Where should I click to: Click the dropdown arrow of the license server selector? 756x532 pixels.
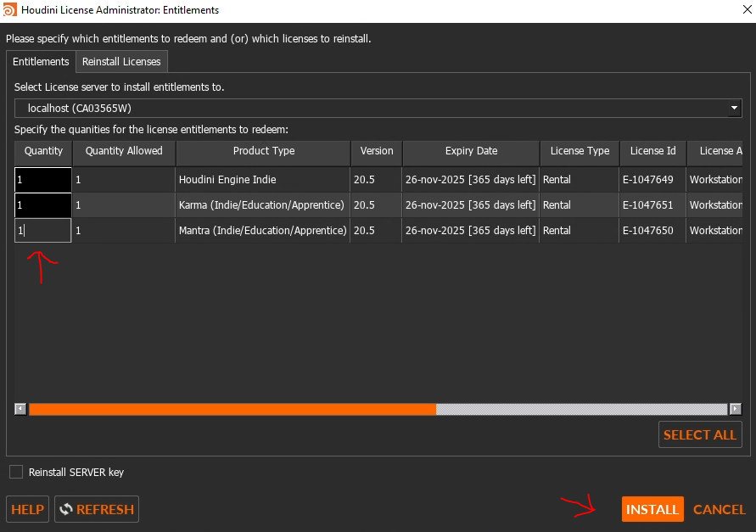(734, 108)
